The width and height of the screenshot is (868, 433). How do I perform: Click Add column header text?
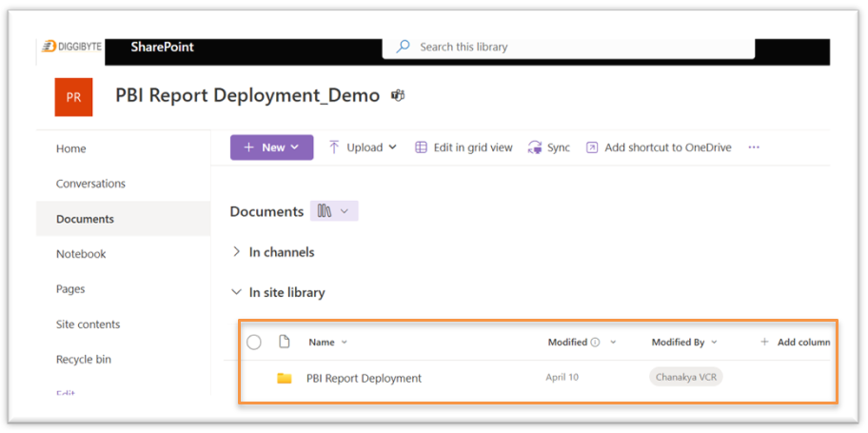[804, 343]
